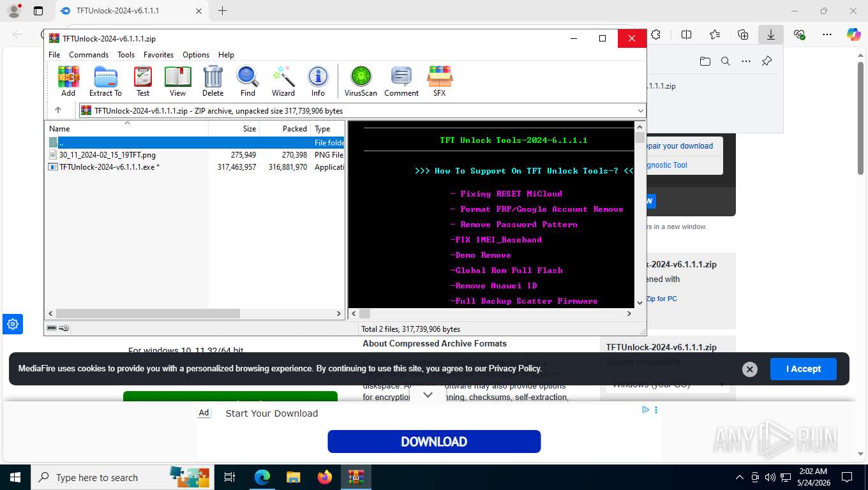Select the parent folder '..' row
Screen dimensions: 868x490
[195, 142]
